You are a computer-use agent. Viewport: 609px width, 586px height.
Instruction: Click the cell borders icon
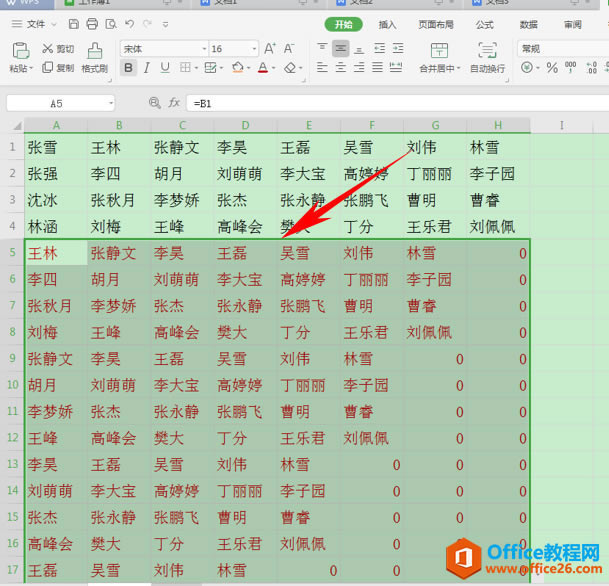pos(185,68)
